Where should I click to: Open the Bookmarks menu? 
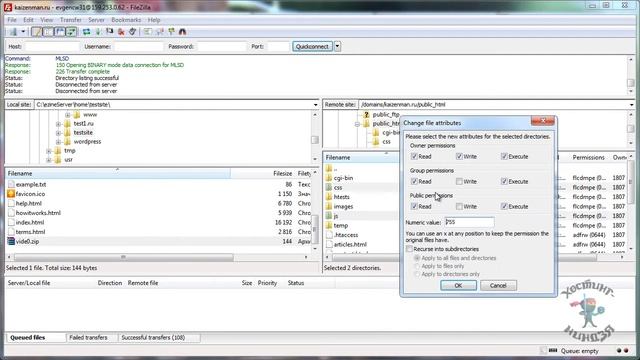coord(126,20)
